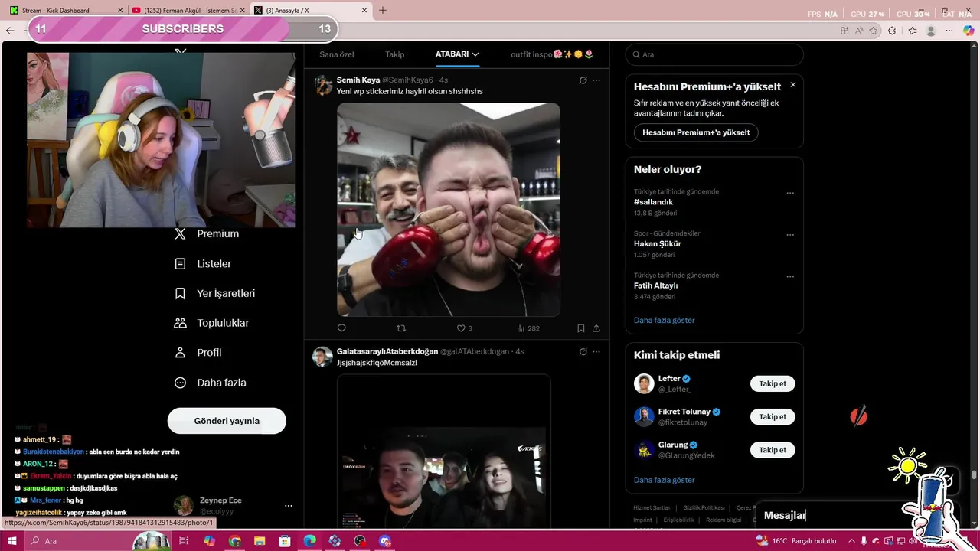Screen dimensions: 980x551
Task: Follow Glarung with Takip et
Action: tap(773, 450)
